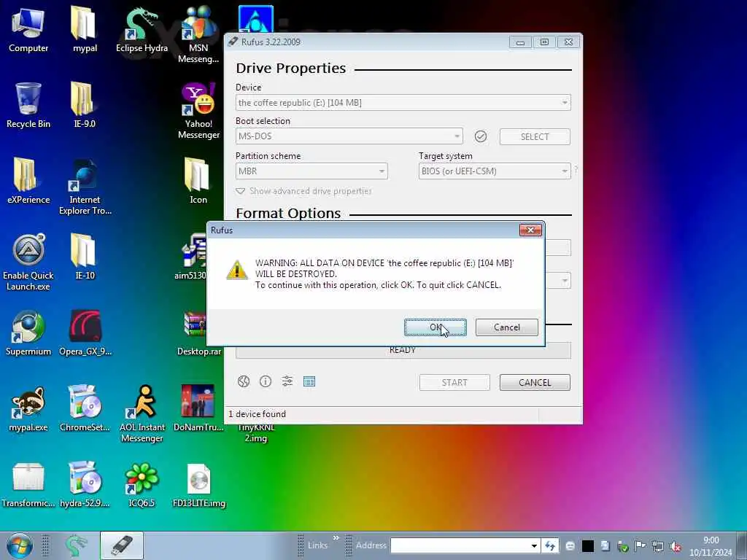Select the eXPerience folder
This screenshot has height=560, width=747.
click(28, 181)
